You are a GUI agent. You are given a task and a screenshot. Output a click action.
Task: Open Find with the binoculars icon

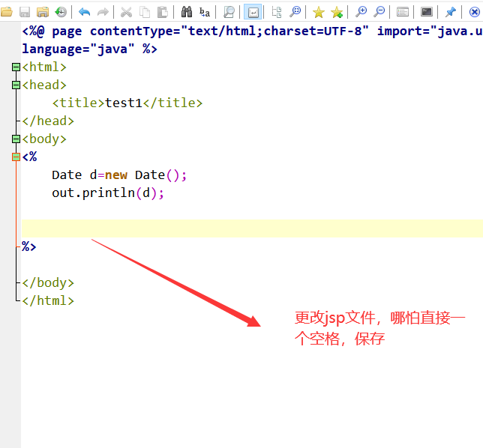[186, 12]
